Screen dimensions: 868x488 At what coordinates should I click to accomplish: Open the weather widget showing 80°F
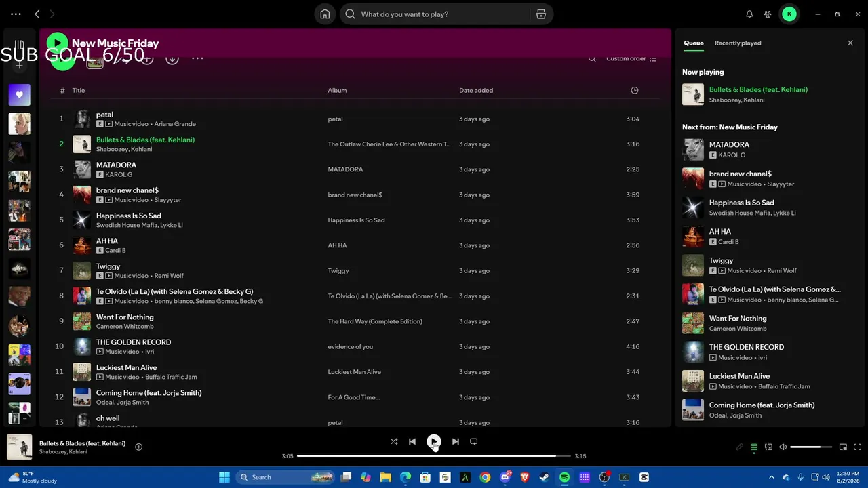click(33, 477)
